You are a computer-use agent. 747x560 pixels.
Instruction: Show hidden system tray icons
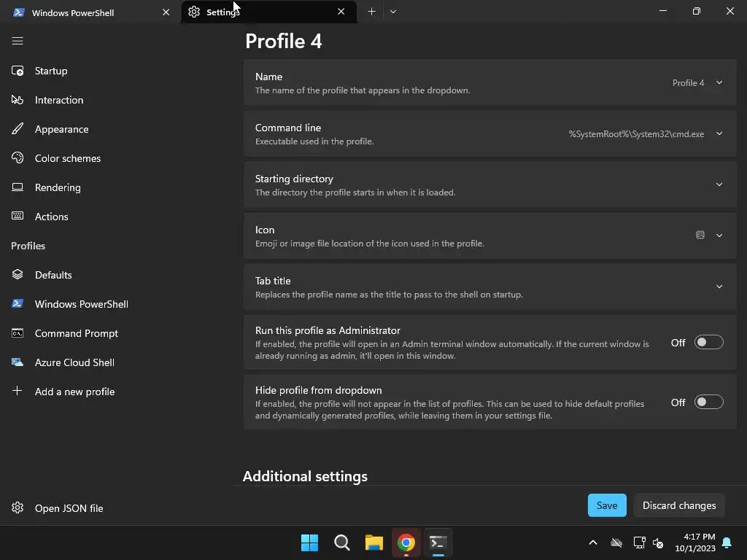pos(593,542)
